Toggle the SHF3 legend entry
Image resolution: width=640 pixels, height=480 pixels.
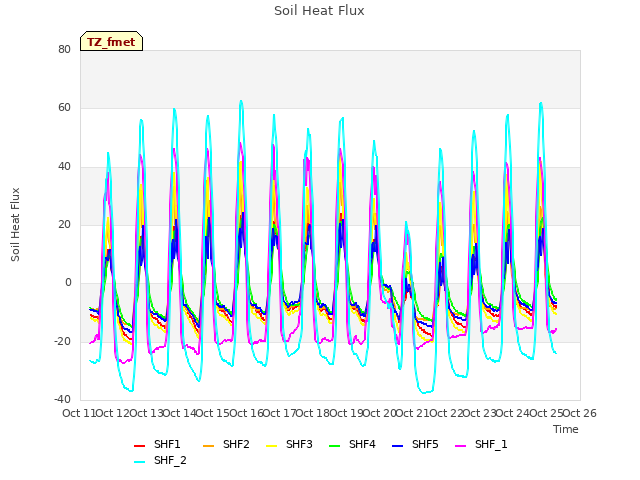coord(289,444)
